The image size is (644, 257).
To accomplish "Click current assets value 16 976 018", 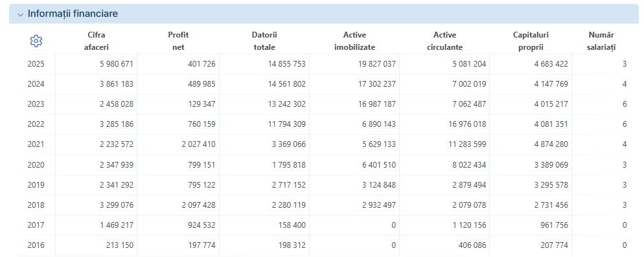I will coord(467,124).
